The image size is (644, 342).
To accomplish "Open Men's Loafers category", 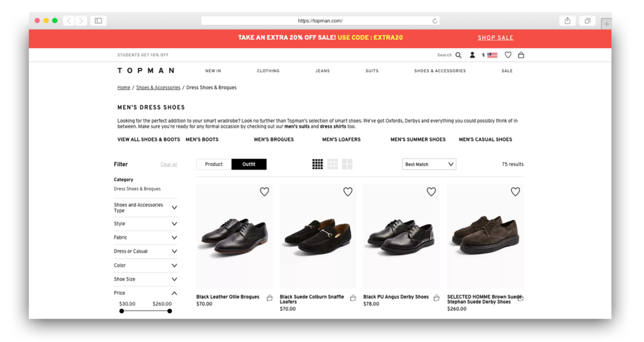I will coord(341,140).
